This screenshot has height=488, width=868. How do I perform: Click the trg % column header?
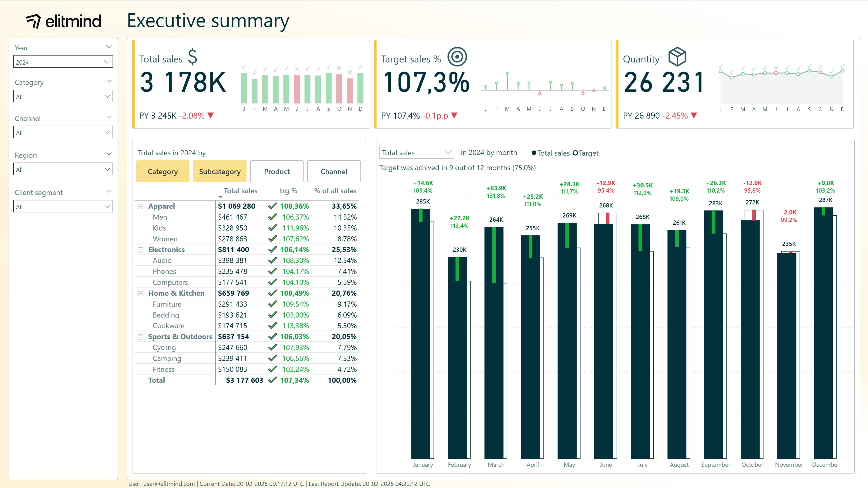click(x=288, y=191)
